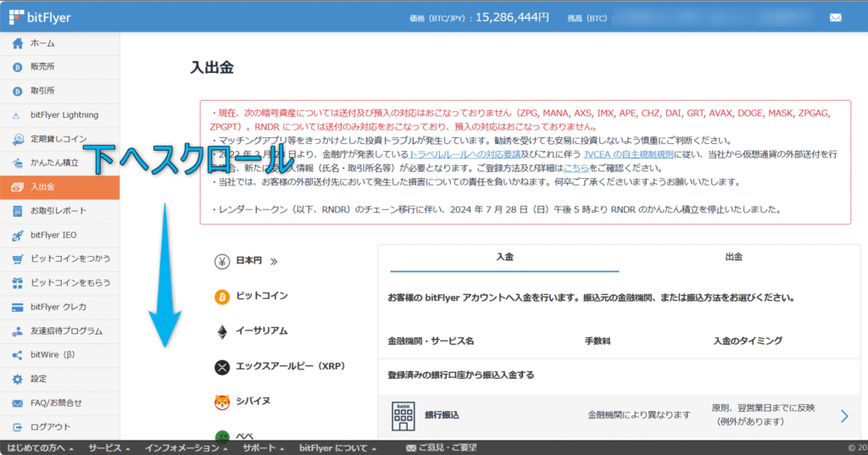The width and height of the screenshot is (868, 455).
Task: Open JVCEA の自主規制規則 link
Action: click(x=628, y=154)
